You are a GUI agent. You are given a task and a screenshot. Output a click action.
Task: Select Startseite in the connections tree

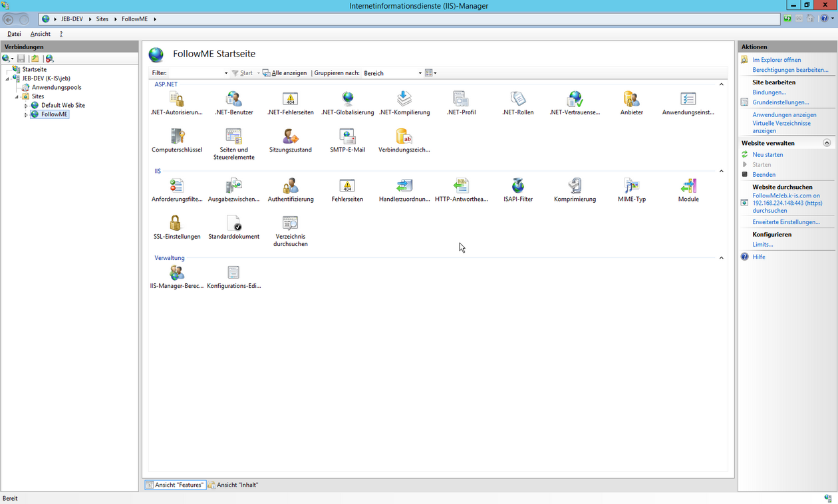[x=34, y=70]
